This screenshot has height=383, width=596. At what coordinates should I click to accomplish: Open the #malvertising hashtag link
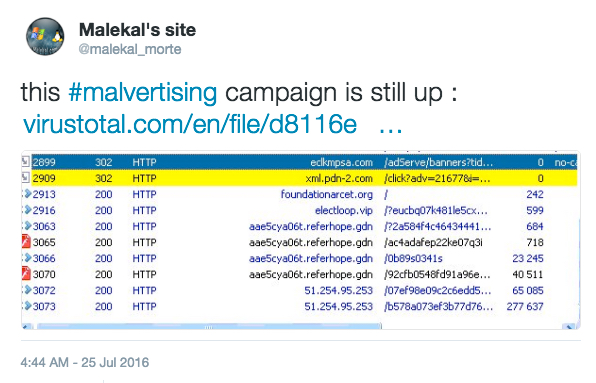tap(143, 93)
